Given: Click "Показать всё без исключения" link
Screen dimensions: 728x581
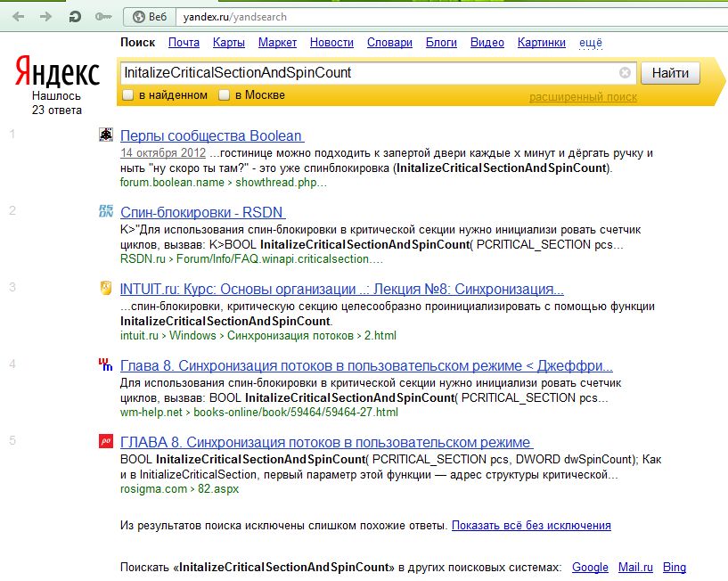Looking at the screenshot, I should (x=531, y=526).
